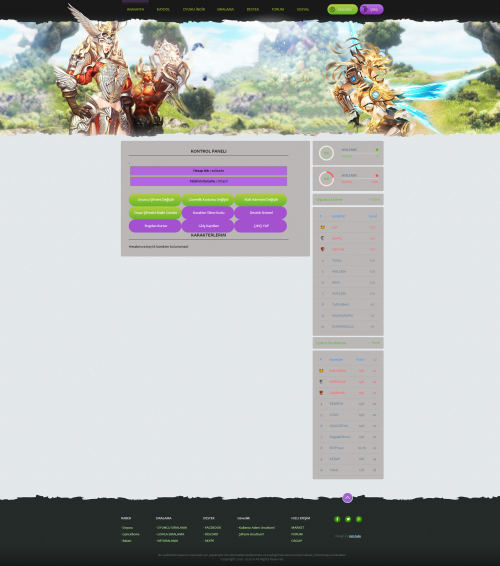The height and width of the screenshot is (566, 500).
Task: Open the SIRALAMA menu item
Action: coord(225,9)
